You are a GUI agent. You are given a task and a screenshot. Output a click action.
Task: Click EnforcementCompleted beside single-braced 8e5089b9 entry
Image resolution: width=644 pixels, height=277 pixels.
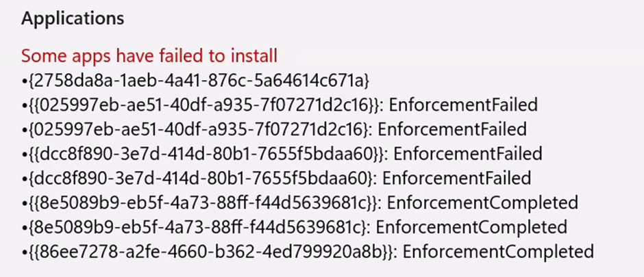coord(471,227)
